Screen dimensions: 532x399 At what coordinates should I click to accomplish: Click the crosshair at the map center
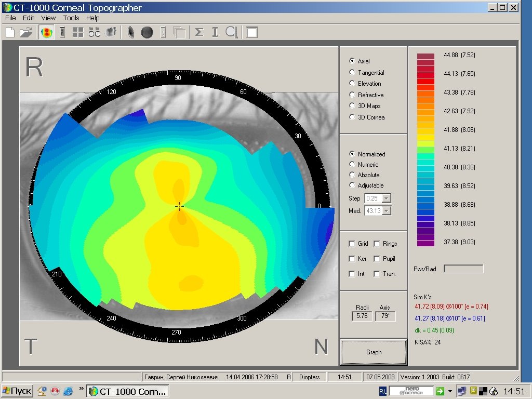click(179, 206)
